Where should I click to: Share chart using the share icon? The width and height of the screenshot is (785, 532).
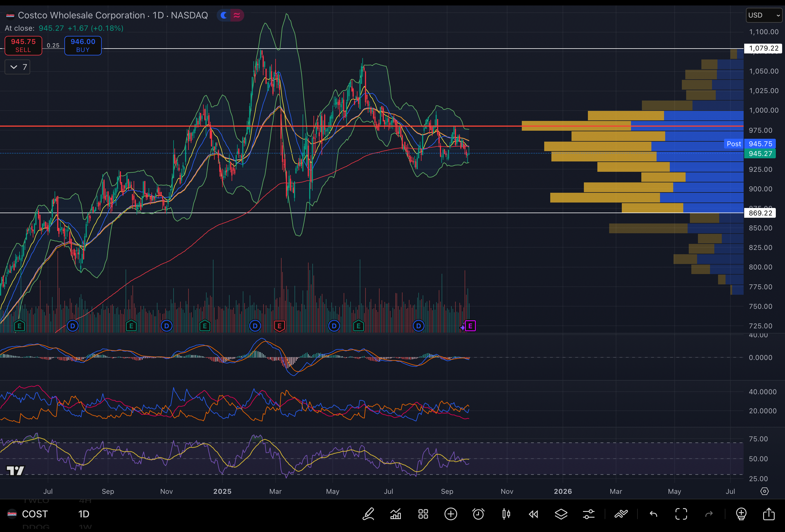pos(769,514)
